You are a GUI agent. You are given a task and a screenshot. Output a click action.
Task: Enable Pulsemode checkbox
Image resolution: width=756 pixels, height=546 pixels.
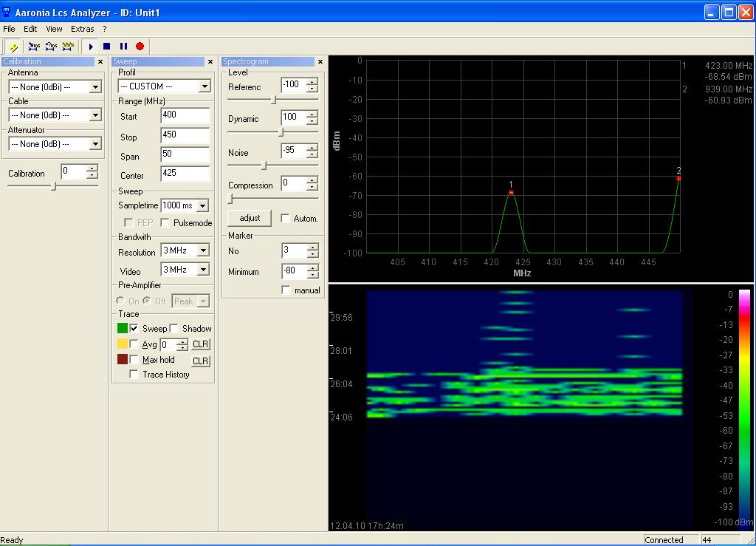click(165, 222)
